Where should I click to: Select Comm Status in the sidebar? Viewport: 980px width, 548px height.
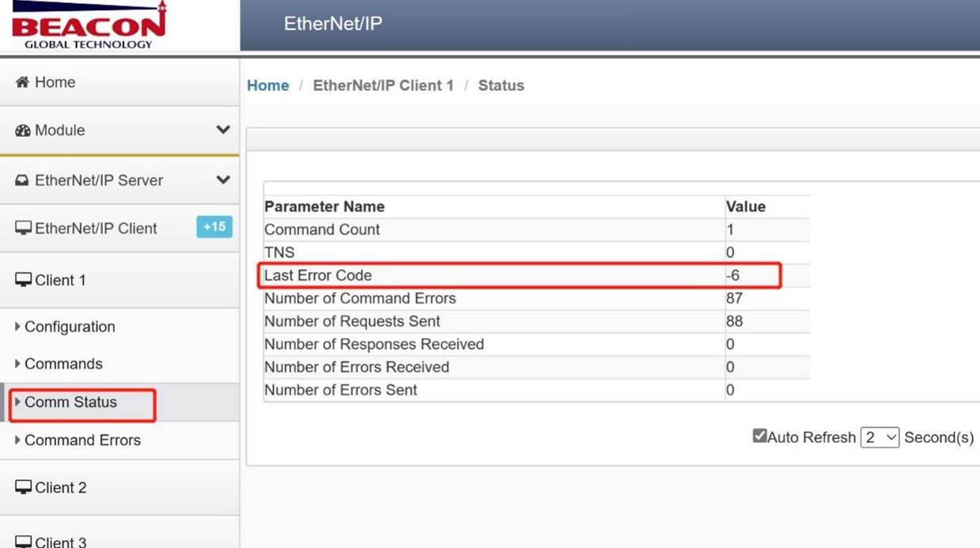(70, 402)
